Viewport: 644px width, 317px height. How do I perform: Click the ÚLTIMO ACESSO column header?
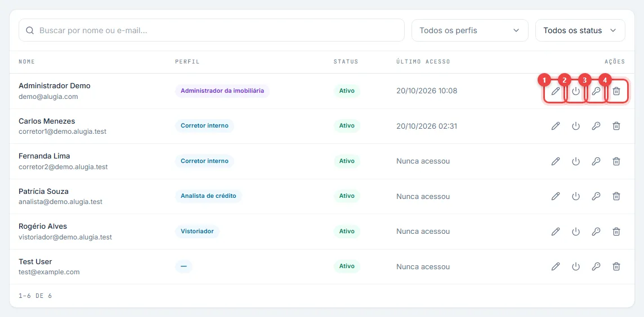tap(423, 62)
